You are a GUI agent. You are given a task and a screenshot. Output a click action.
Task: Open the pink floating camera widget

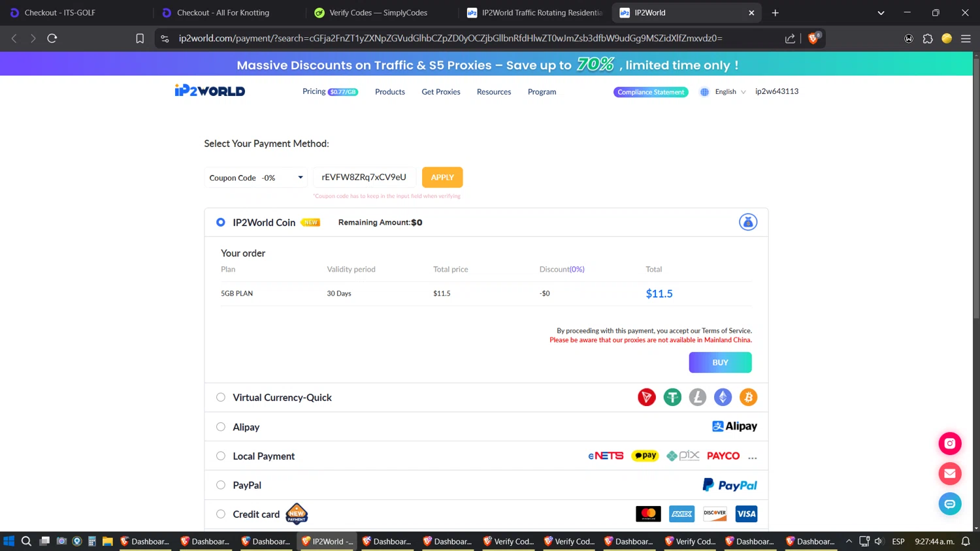point(950,443)
